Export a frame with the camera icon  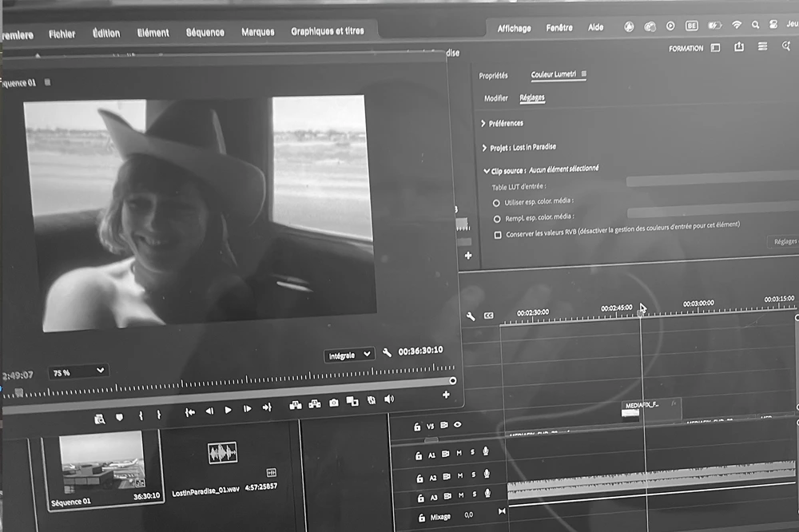[x=334, y=403]
